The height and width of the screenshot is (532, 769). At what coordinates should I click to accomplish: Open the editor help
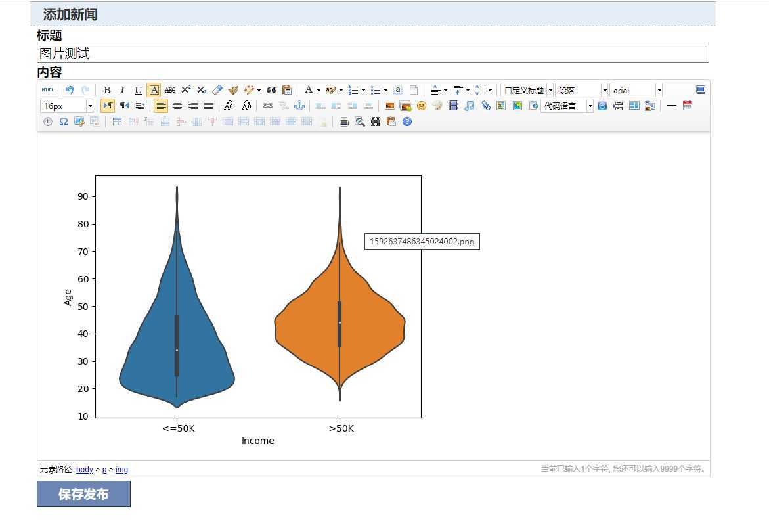[x=407, y=122]
